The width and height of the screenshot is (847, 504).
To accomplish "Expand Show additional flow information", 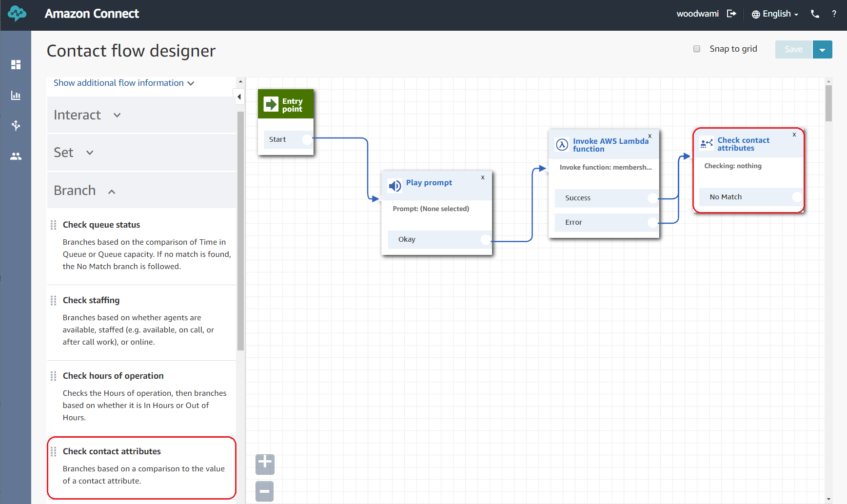I will [x=124, y=83].
